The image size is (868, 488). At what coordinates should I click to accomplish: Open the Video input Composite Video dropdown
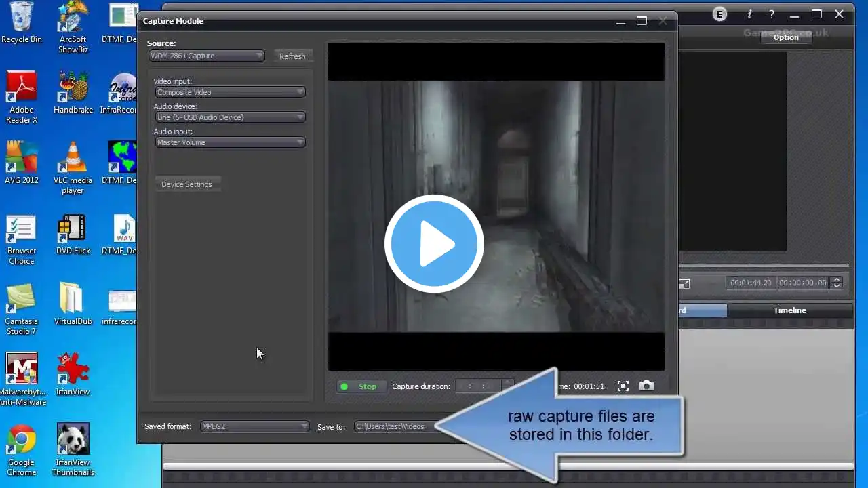click(230, 92)
